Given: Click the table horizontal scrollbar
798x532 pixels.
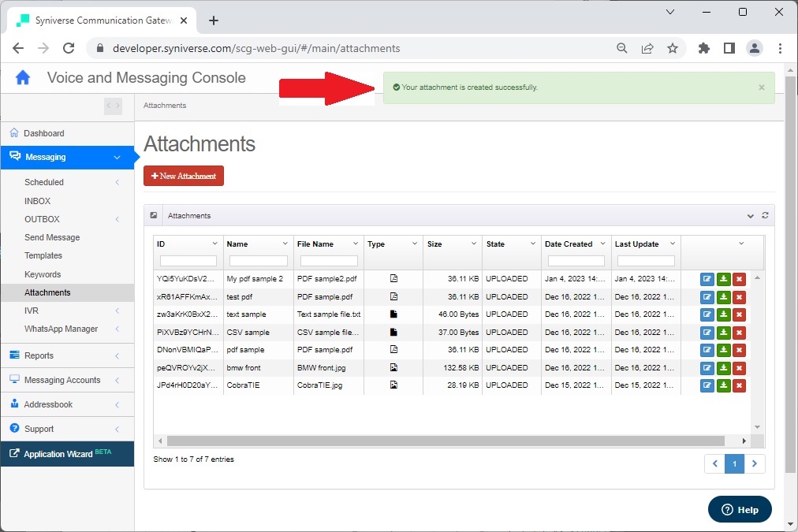Looking at the screenshot, I should click(x=446, y=441).
